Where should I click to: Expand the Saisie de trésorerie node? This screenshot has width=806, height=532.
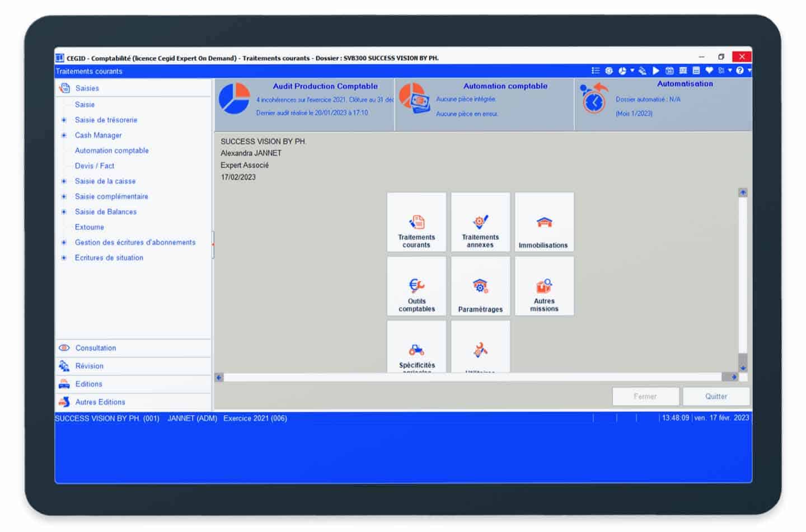tap(64, 120)
